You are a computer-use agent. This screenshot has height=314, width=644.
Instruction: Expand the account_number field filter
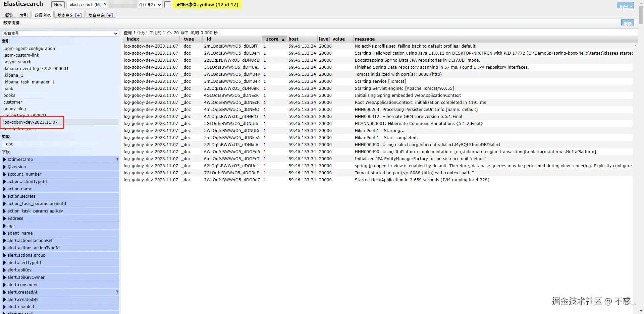click(x=60, y=174)
